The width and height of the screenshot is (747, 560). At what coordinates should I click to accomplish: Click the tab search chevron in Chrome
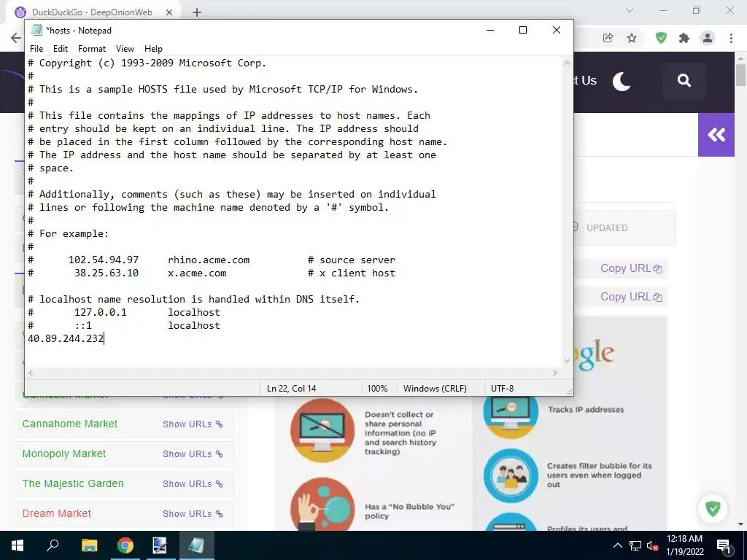pyautogui.click(x=630, y=10)
